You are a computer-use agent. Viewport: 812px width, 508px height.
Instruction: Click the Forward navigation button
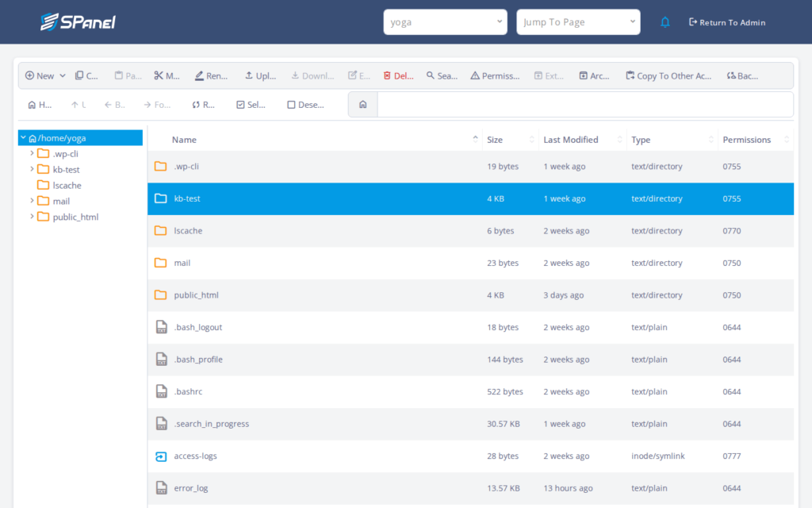157,105
